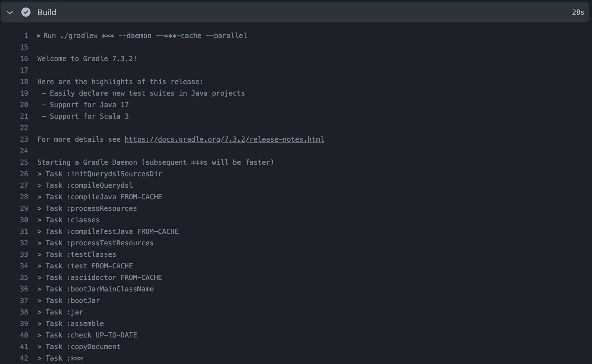
Task: Click the Build success checkmark icon
Action: 26,12
